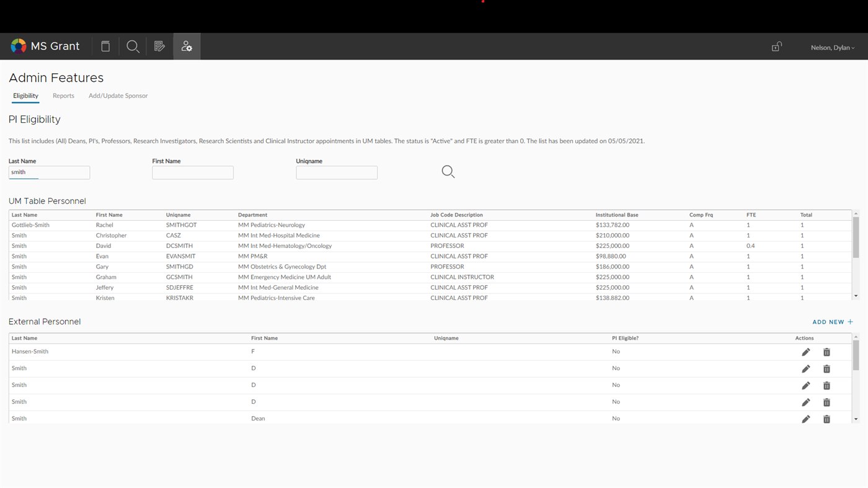Click Hansen-Smith in External Personnel
868x488 pixels.
30,352
